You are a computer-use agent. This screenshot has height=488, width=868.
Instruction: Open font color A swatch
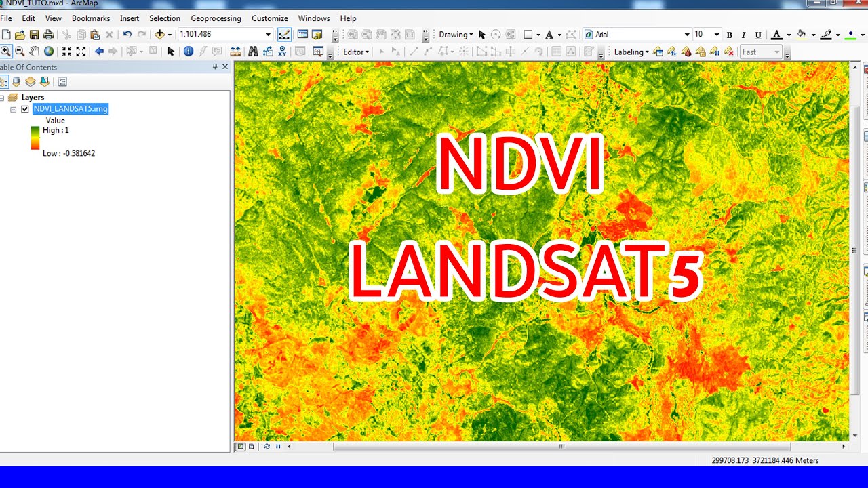(776, 35)
